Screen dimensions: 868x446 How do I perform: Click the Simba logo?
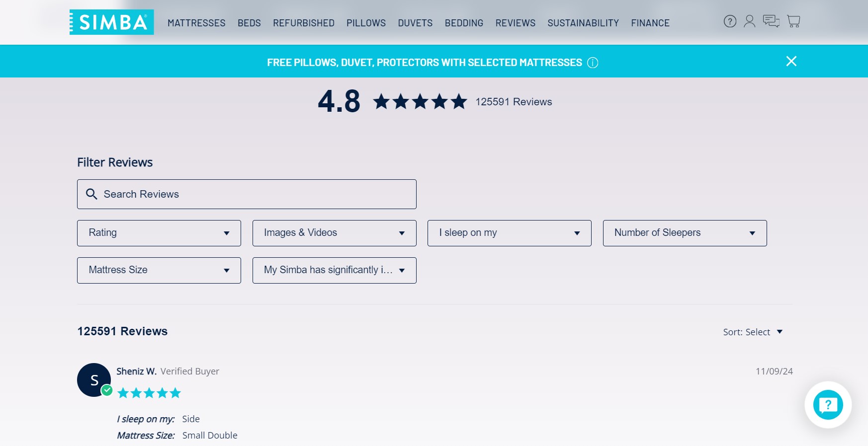(x=111, y=22)
